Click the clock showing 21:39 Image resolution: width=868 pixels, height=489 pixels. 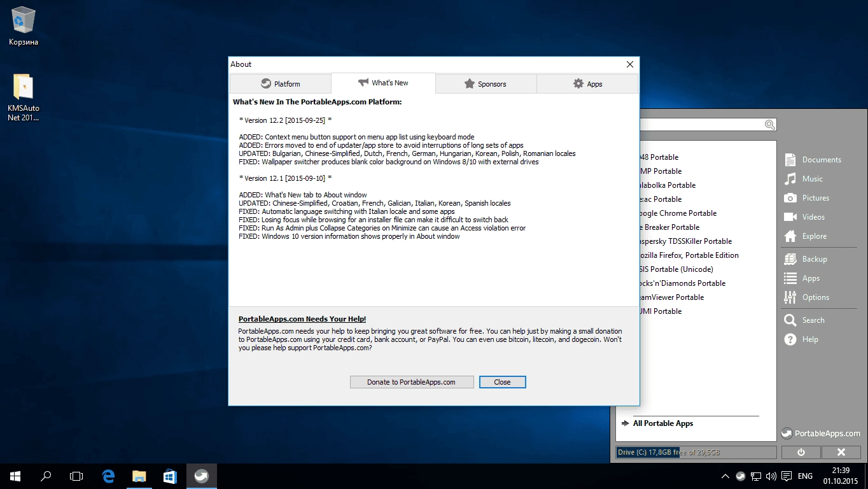pos(841,471)
